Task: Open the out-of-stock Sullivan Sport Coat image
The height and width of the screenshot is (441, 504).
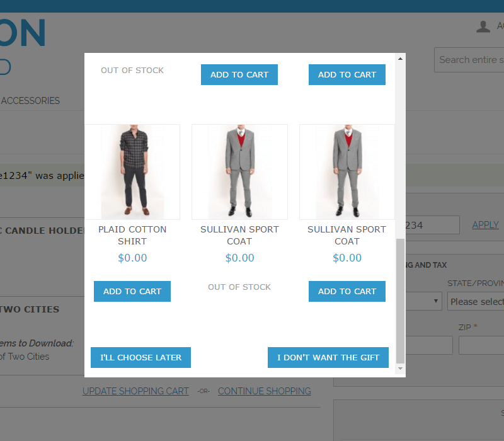Action: tap(239, 171)
